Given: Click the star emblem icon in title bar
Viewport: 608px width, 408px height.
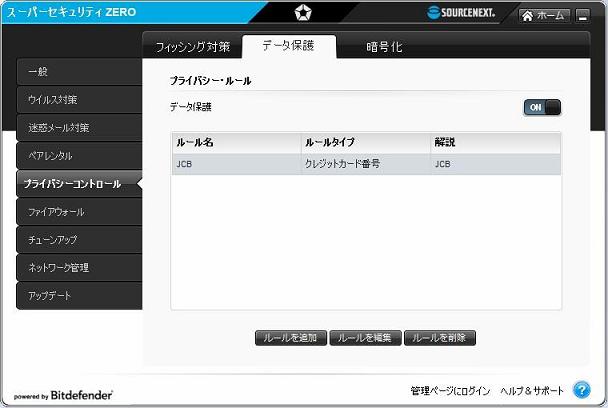Looking at the screenshot, I should pyautogui.click(x=302, y=13).
